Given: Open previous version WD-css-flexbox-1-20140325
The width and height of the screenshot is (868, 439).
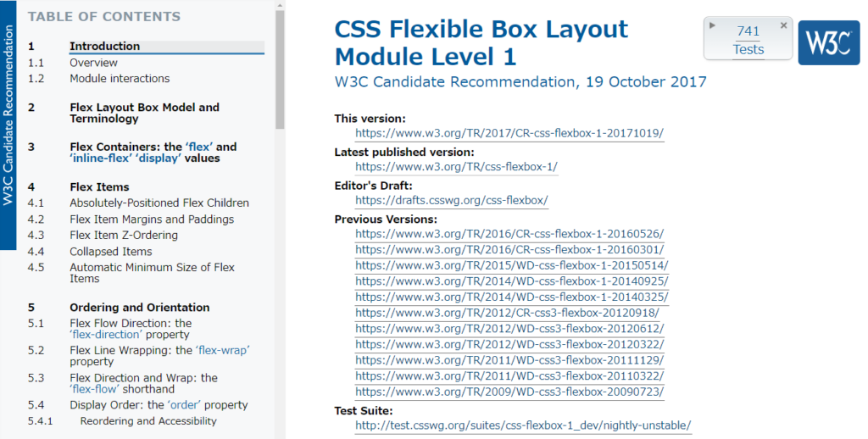Looking at the screenshot, I should 511,297.
